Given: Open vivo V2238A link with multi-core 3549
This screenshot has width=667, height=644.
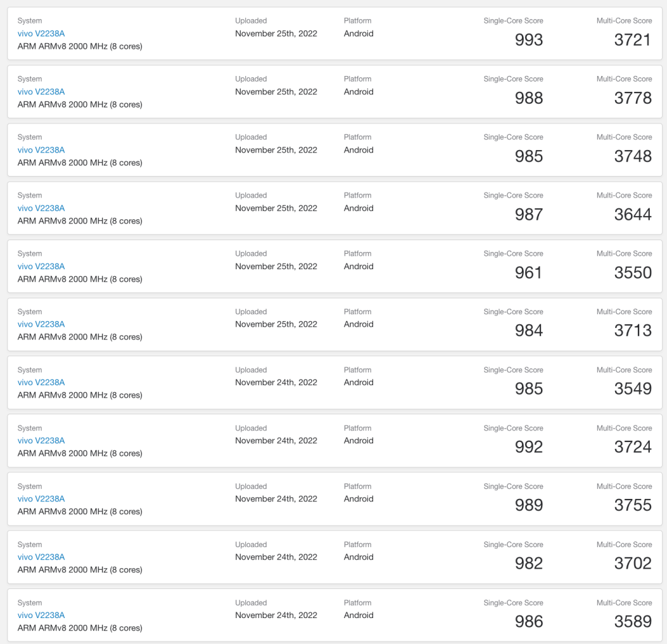Looking at the screenshot, I should click(41, 382).
